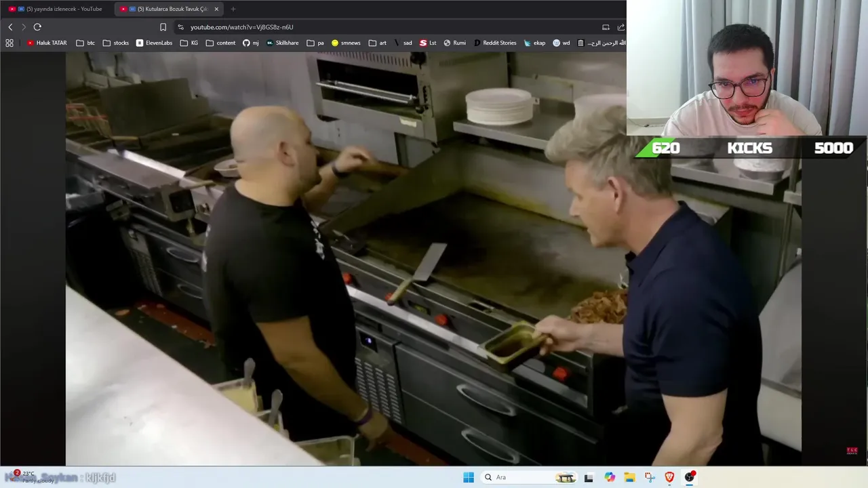Bookmark this page with the bookmark icon

(x=163, y=27)
